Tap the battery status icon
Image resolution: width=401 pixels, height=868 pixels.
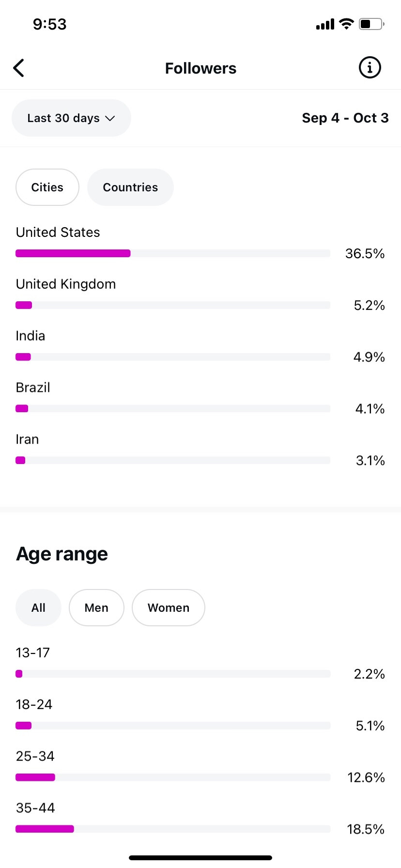click(371, 24)
